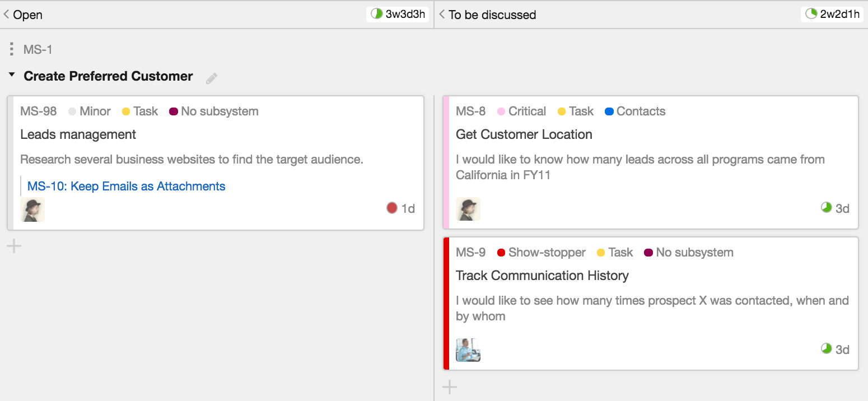Viewport: 868px width, 401px height.
Task: Change Minor priority on MS-98 card
Action: [x=90, y=111]
